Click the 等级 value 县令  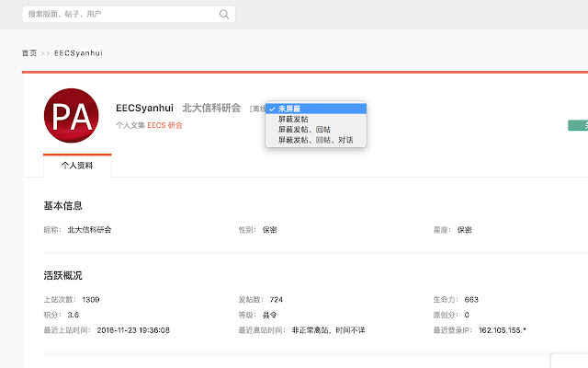(x=269, y=315)
